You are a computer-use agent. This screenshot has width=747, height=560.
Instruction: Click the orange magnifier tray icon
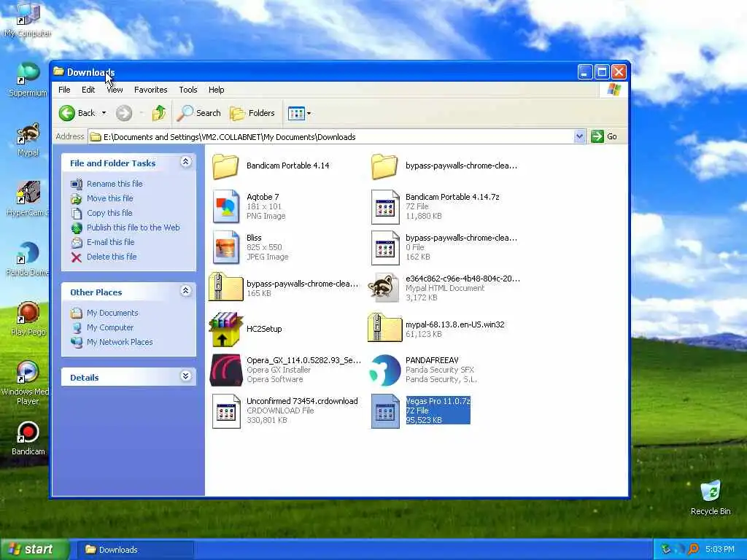(x=694, y=550)
